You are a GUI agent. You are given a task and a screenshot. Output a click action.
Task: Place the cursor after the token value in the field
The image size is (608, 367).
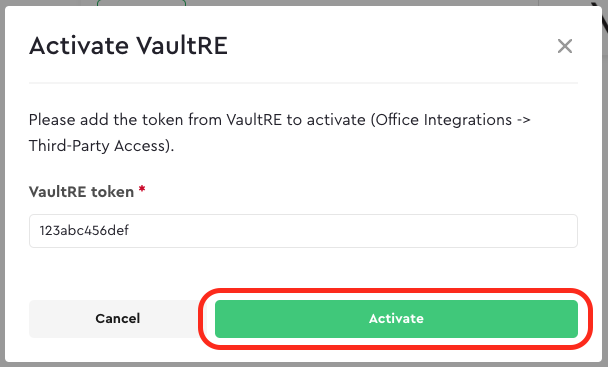[131, 231]
